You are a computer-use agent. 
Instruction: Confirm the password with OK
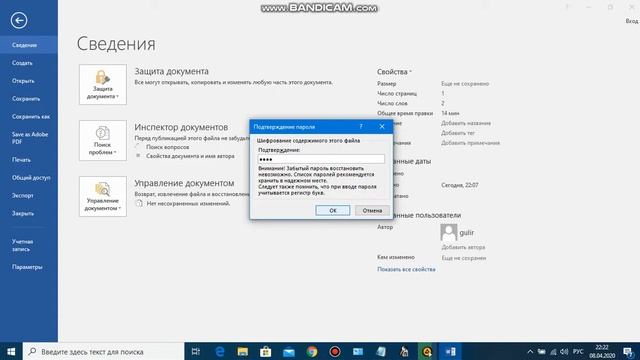coord(333,210)
